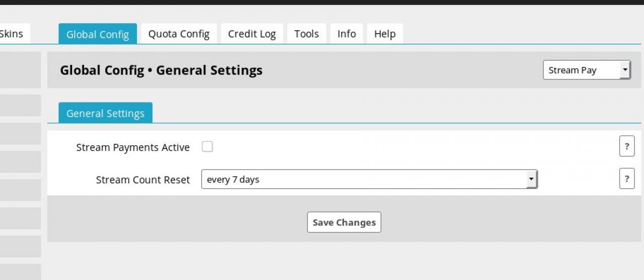Click the 'Global Config • General Settings' heading
This screenshot has width=644, height=280.
tap(161, 70)
